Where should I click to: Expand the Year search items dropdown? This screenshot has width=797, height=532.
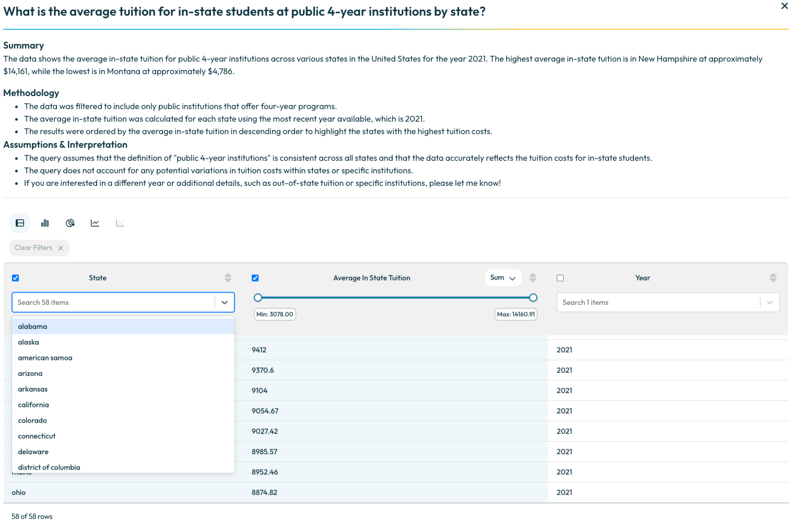click(x=769, y=302)
